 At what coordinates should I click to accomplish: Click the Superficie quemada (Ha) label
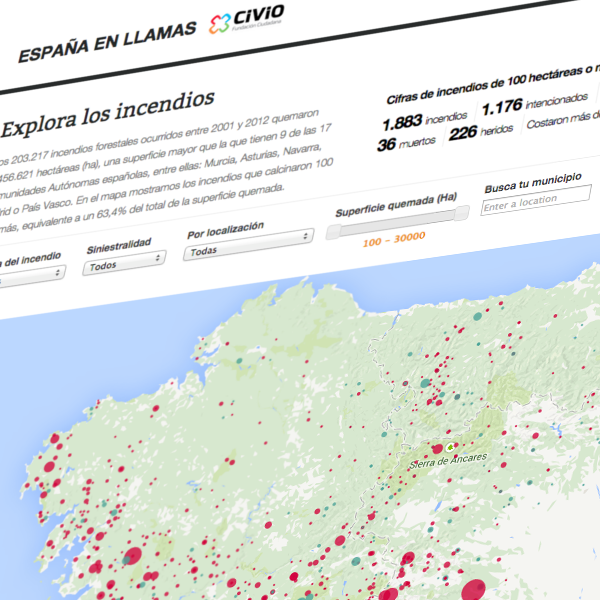[396, 204]
